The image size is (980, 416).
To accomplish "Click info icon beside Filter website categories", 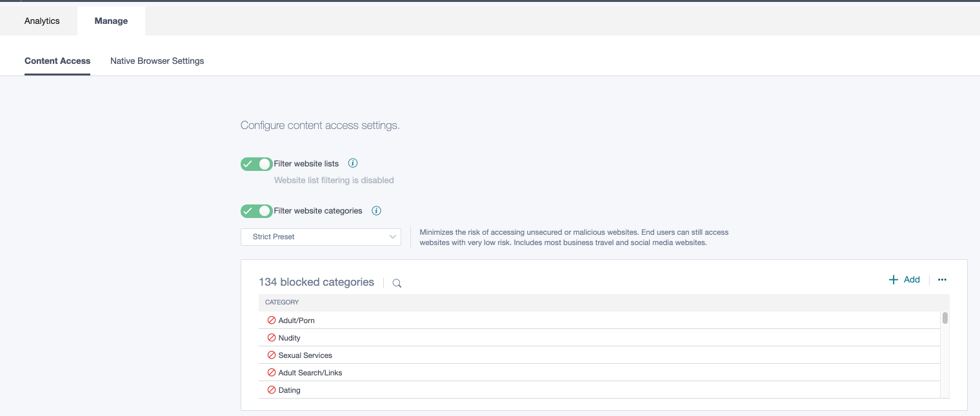I will (x=377, y=210).
